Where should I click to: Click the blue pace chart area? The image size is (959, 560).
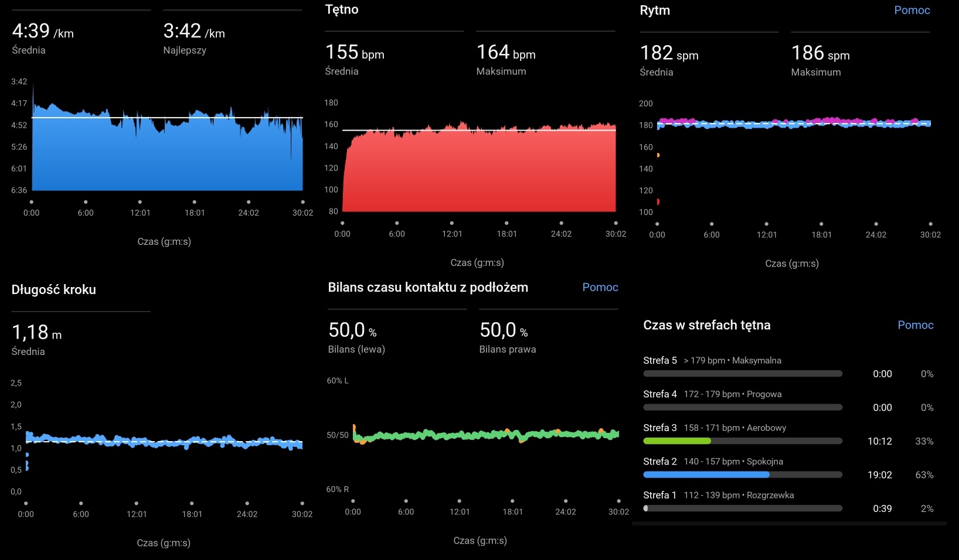167,158
